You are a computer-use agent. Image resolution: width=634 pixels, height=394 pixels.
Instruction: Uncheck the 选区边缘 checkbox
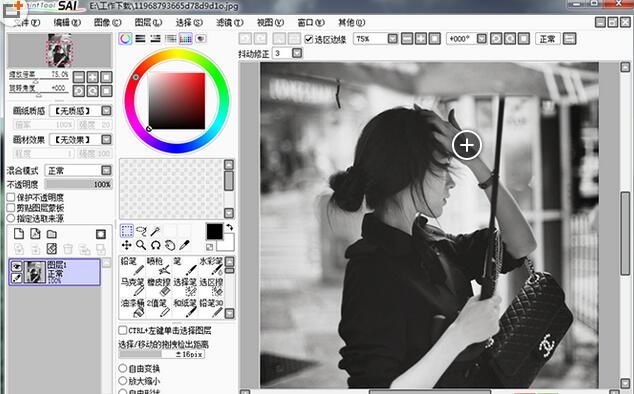[x=309, y=39]
